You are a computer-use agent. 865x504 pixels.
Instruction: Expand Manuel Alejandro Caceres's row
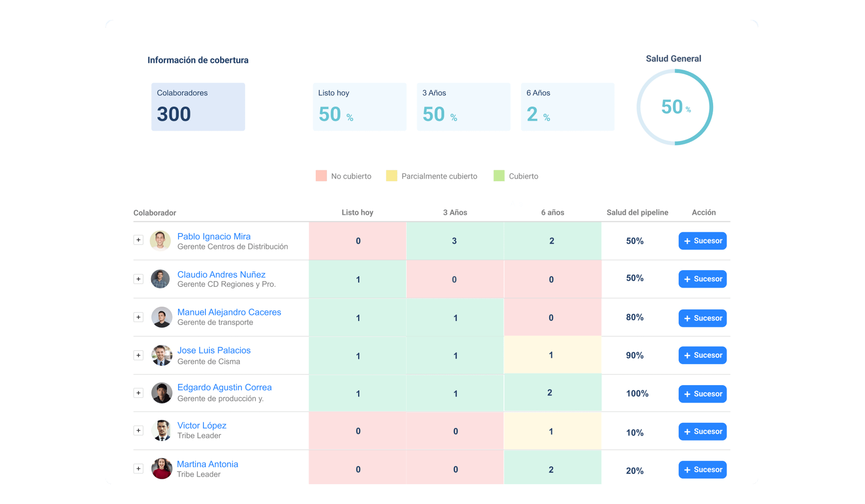pos(138,317)
